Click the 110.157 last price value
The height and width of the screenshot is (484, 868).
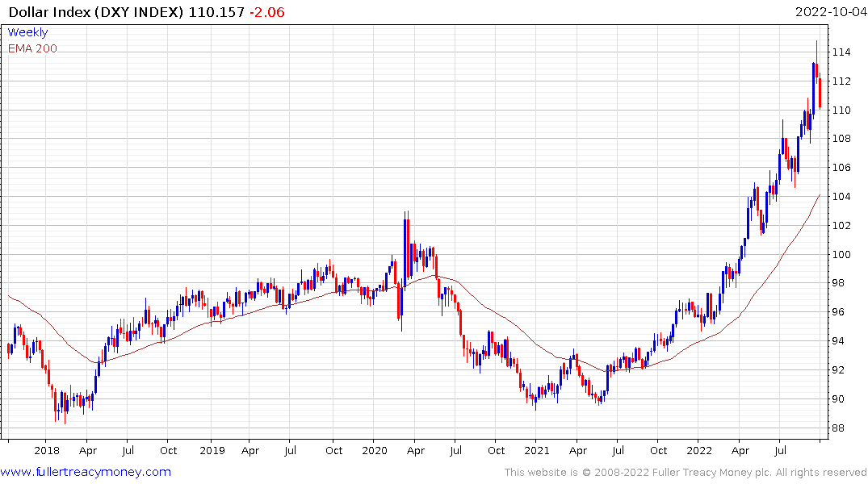[216, 12]
